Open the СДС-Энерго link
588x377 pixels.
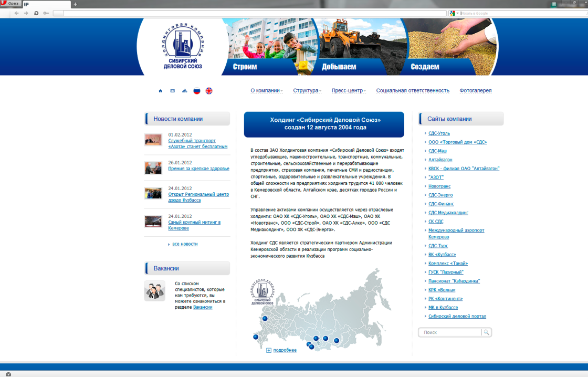(x=440, y=195)
